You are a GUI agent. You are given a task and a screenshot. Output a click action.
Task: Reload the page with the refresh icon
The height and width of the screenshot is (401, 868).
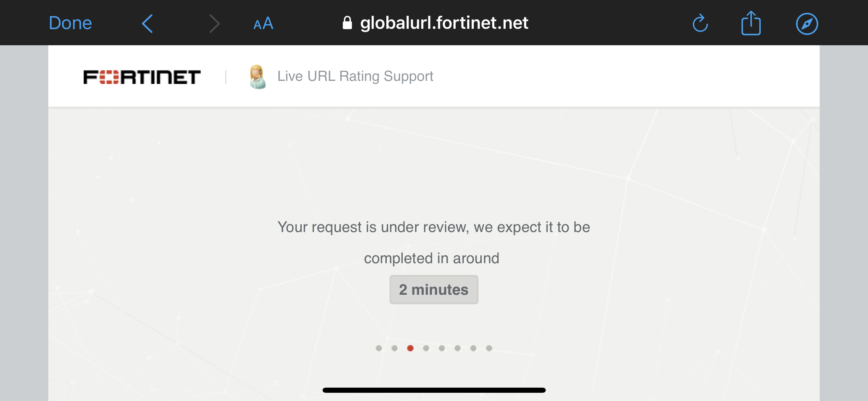700,23
